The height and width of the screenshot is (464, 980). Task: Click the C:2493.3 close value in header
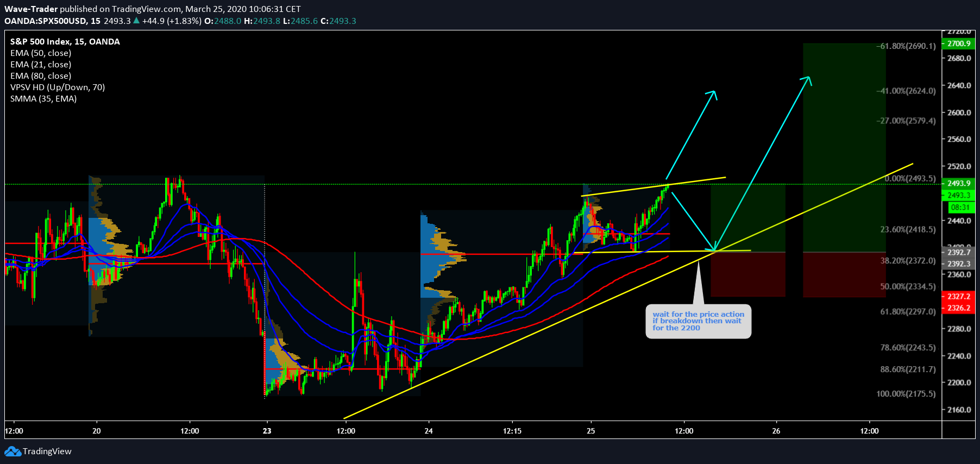(x=338, y=21)
